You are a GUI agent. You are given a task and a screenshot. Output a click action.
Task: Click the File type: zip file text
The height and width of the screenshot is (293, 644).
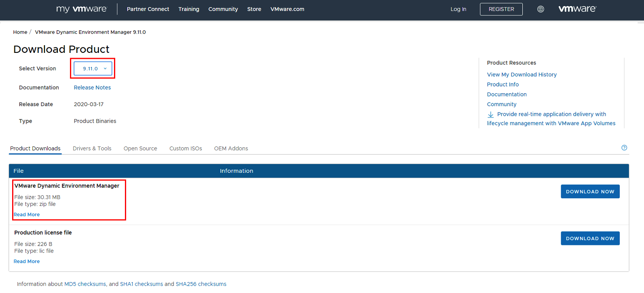(35, 204)
